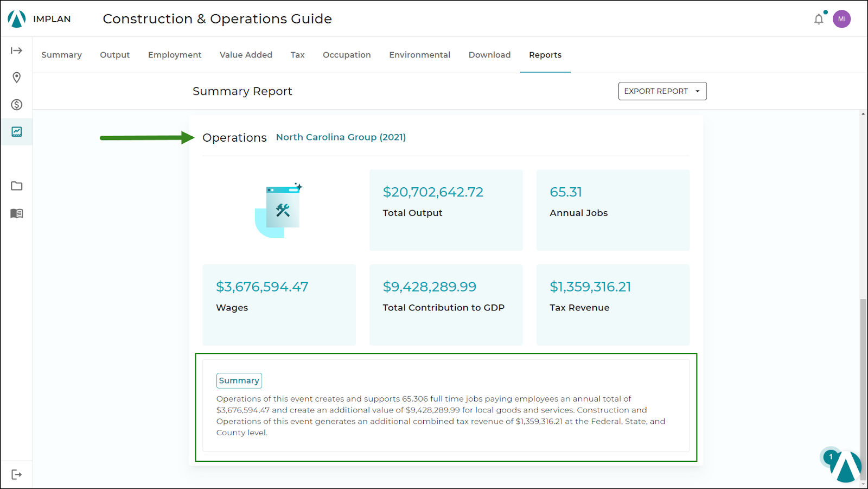The height and width of the screenshot is (489, 868).
Task: Expand Export Report dropdown arrow
Action: (698, 91)
